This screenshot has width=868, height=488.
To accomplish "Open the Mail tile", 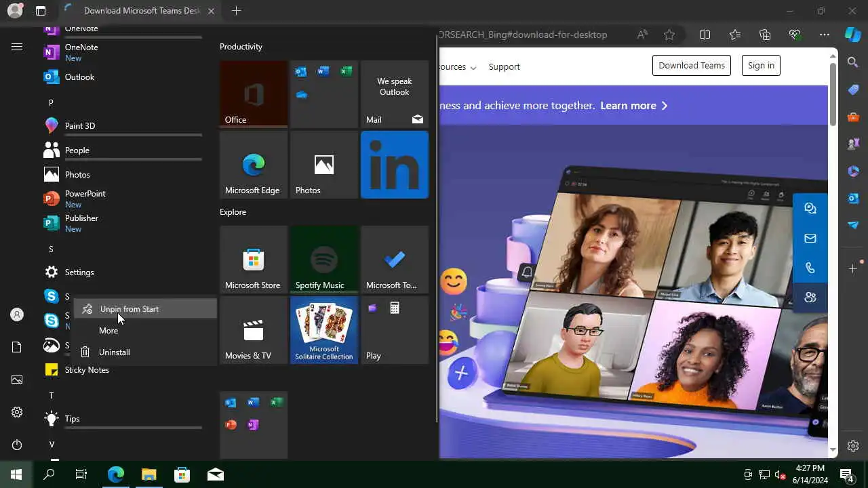I will tap(395, 94).
